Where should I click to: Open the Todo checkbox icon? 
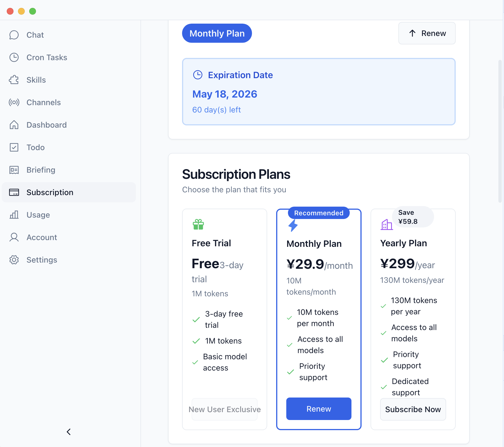[14, 147]
